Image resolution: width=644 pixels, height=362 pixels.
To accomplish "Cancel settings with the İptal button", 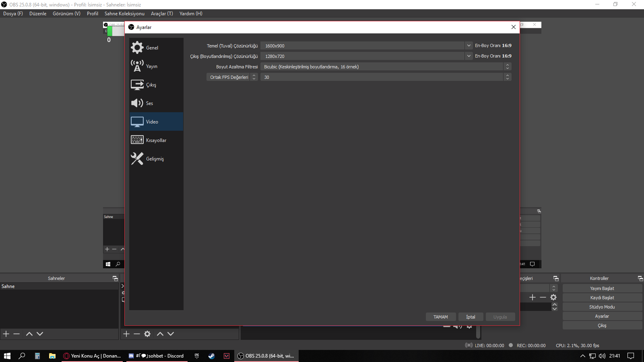I will pos(471,317).
